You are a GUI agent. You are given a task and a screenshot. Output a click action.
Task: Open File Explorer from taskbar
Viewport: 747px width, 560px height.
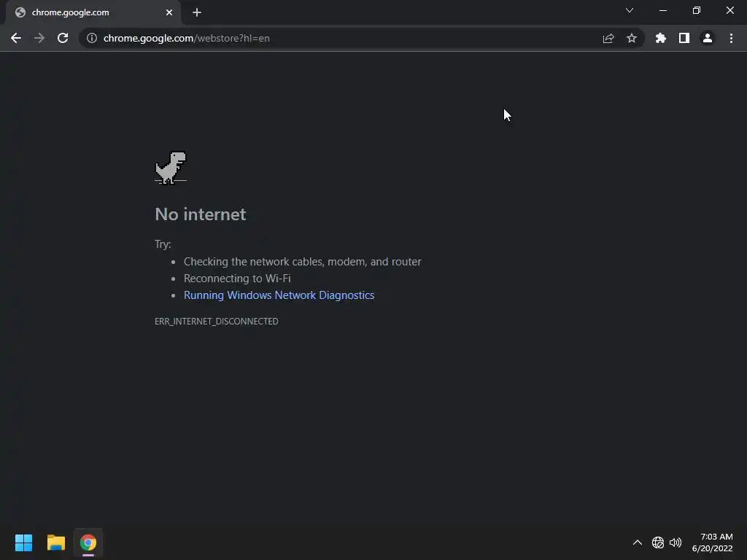pos(55,542)
